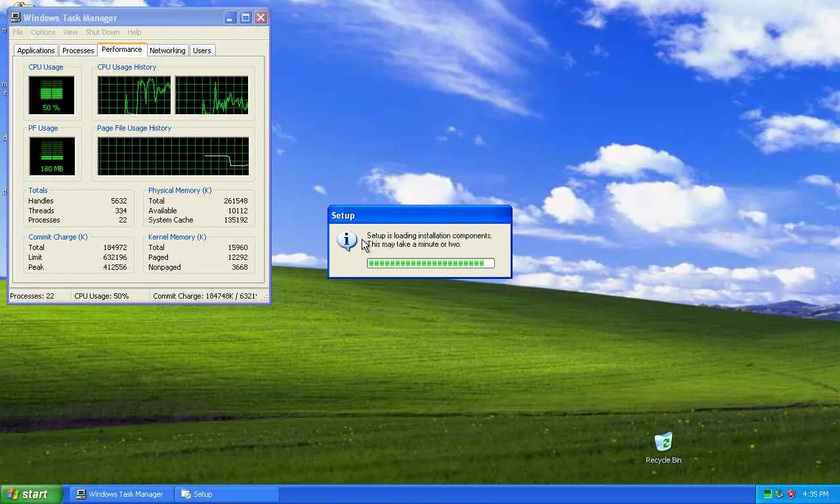This screenshot has width=840, height=504.
Task: Click the blue information icon in Setup dialog
Action: 346,240
